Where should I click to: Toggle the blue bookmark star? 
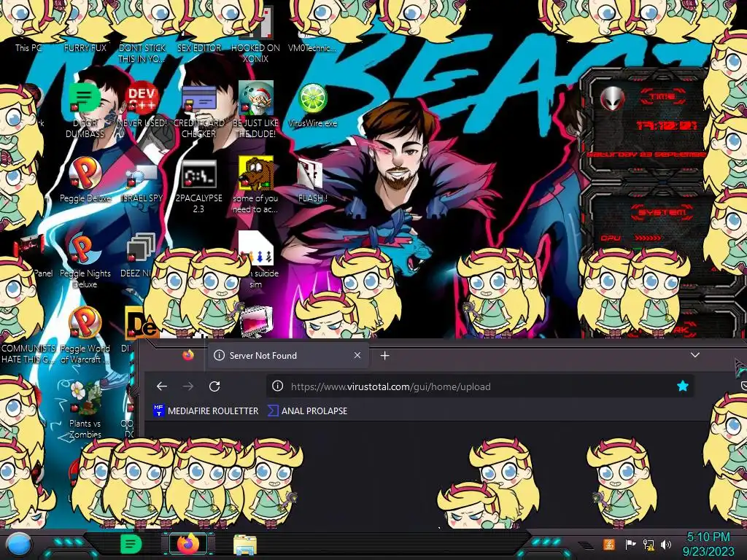[x=683, y=386]
